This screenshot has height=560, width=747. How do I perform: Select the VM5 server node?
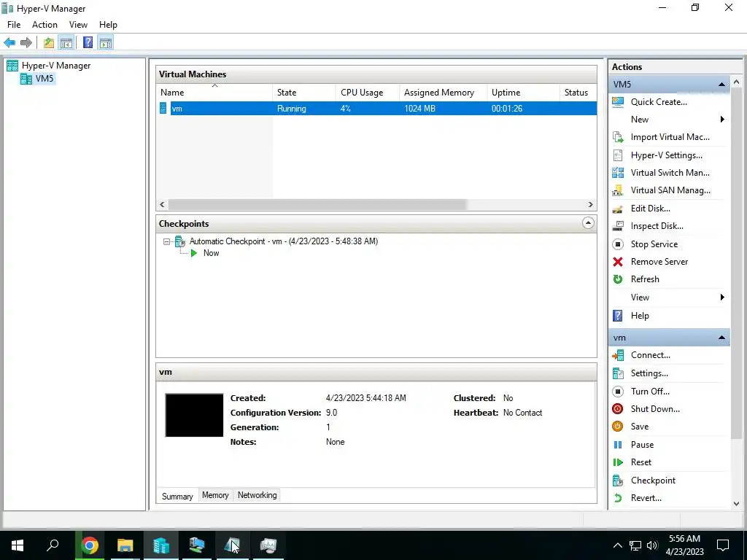(x=44, y=79)
